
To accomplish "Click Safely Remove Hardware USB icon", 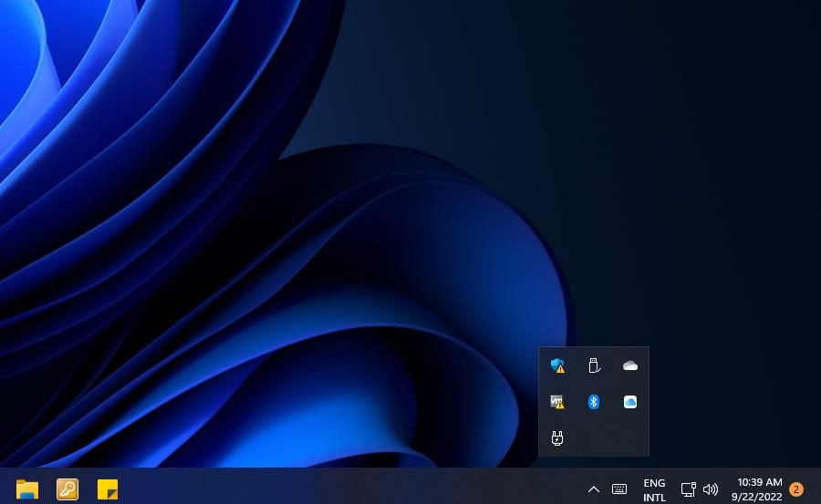I will [594, 365].
